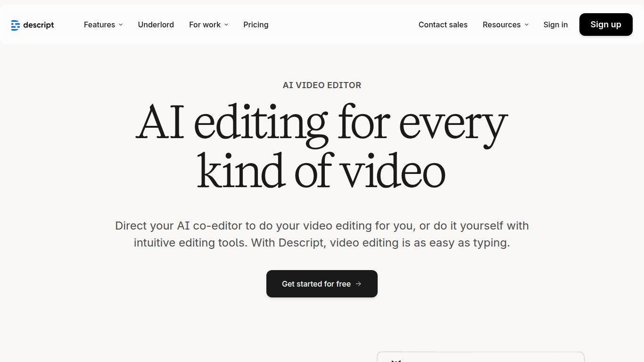Click the small icon in the bottom preview card

click(396, 360)
